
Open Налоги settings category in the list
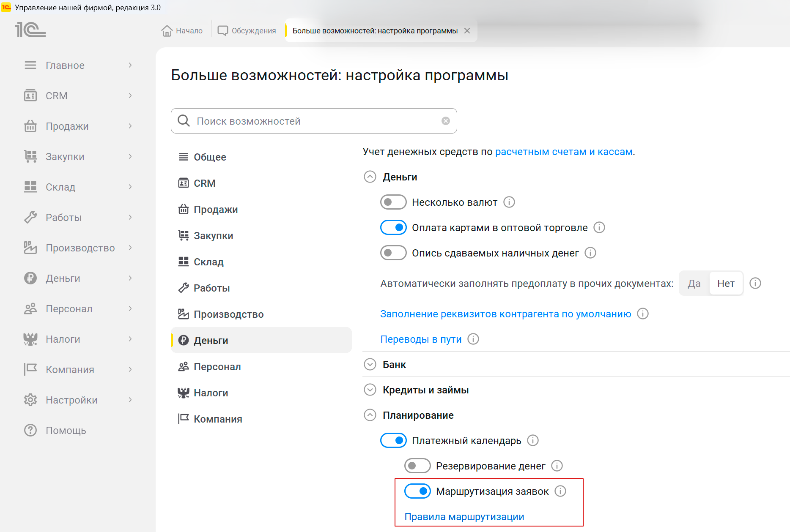pyautogui.click(x=261, y=393)
